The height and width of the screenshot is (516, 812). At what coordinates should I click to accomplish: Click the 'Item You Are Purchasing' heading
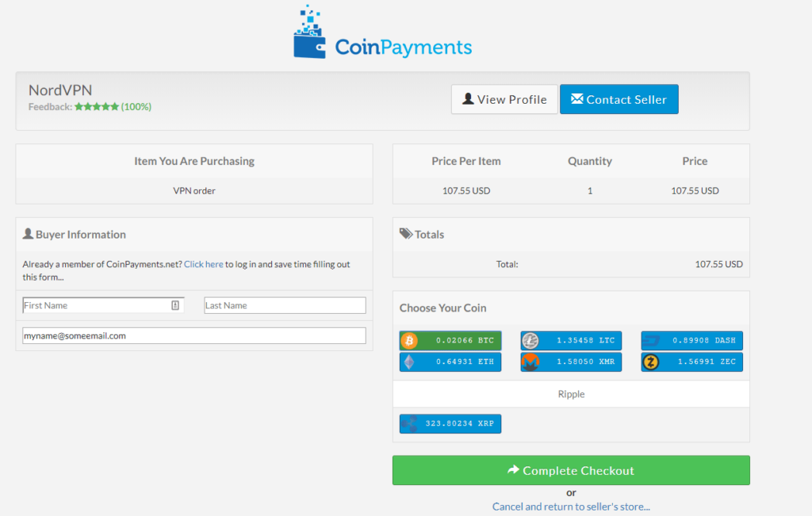coord(194,161)
